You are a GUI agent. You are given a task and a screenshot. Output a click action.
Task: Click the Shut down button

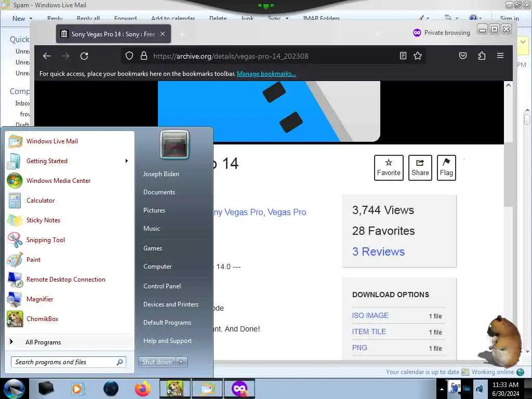point(157,362)
